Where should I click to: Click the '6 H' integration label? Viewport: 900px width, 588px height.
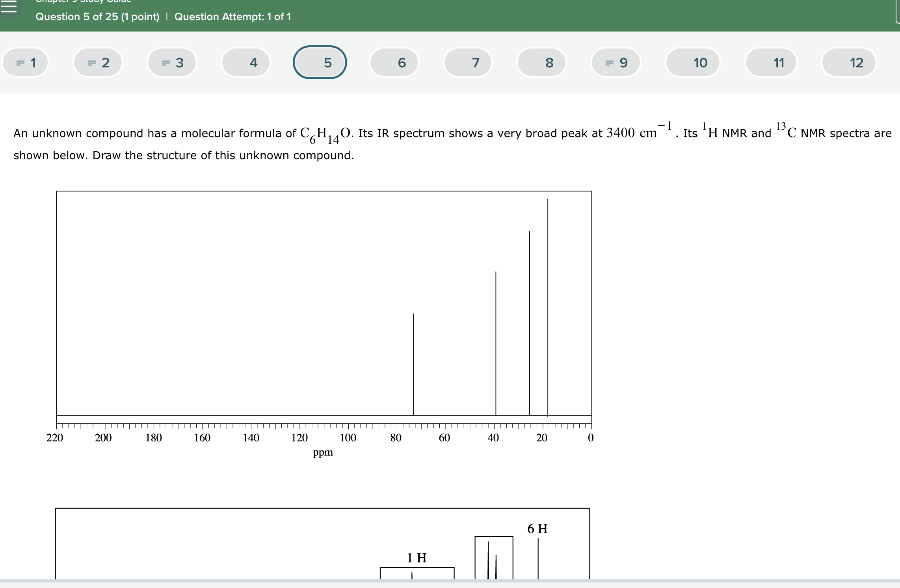pos(537,528)
